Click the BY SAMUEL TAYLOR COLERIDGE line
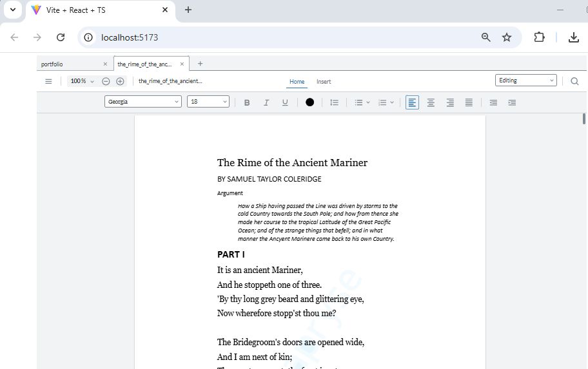 click(269, 179)
